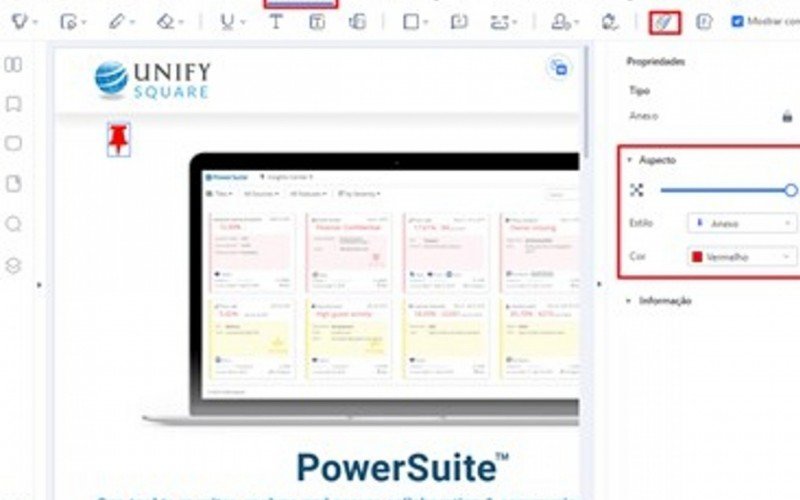Open the page Thumbnails sidebar panel
Screen dimensions: 800x500
pyautogui.click(x=13, y=64)
